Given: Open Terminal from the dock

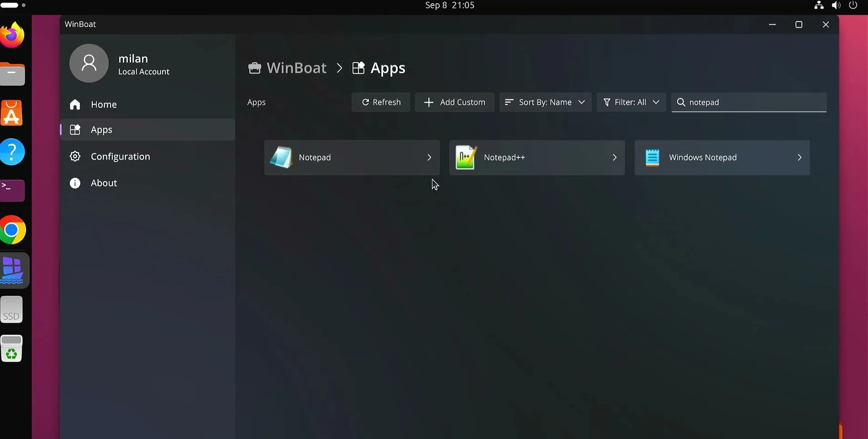Looking at the screenshot, I should coord(12,191).
